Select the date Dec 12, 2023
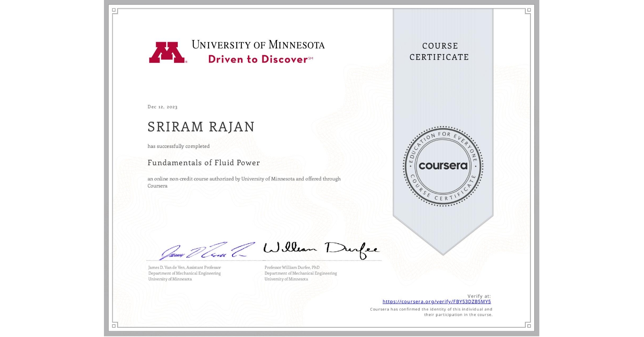Screen dimensions: 644x337 (x=162, y=106)
